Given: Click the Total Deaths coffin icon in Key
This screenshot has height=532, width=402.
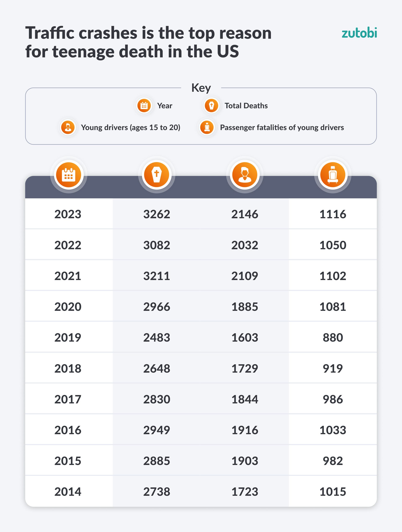Looking at the screenshot, I should (211, 106).
